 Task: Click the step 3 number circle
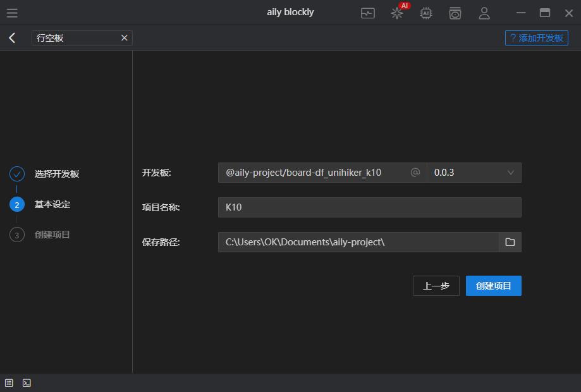coord(17,235)
